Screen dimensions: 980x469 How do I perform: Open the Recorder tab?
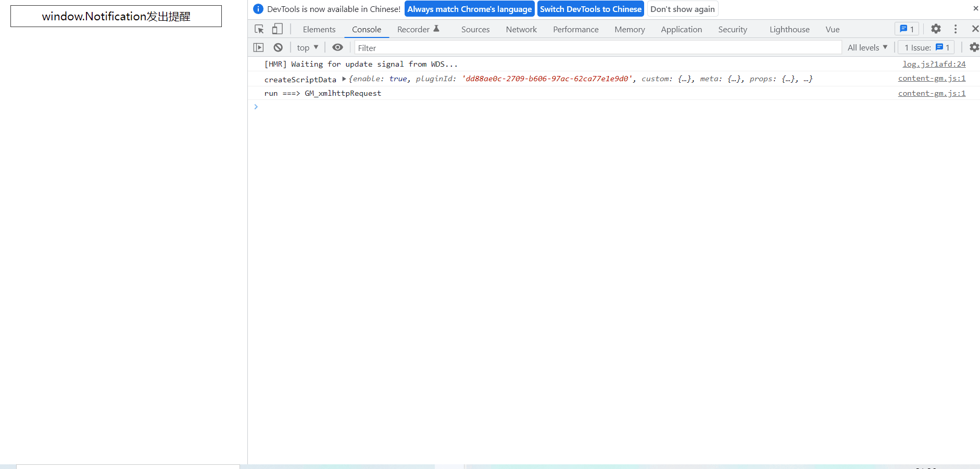pyautogui.click(x=418, y=29)
